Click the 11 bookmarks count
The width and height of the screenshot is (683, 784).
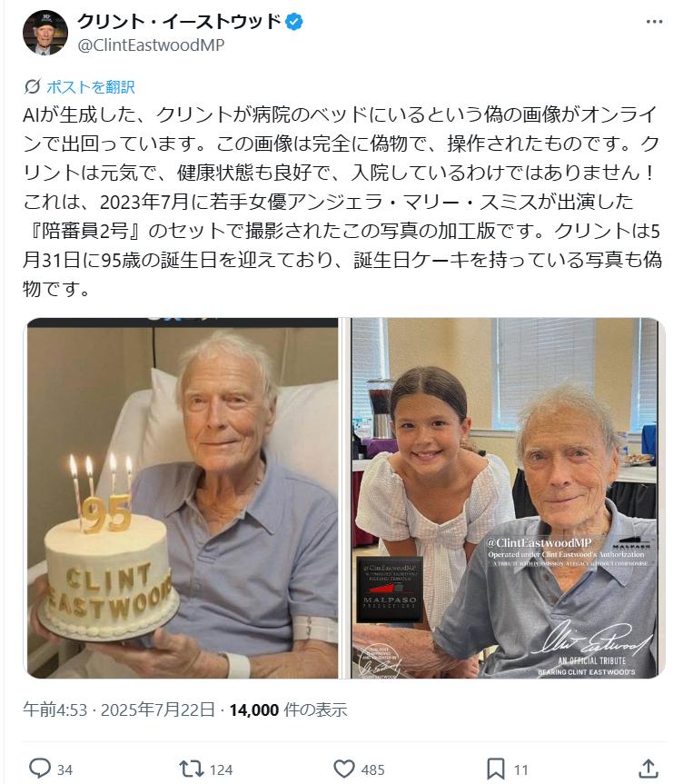coord(521,769)
